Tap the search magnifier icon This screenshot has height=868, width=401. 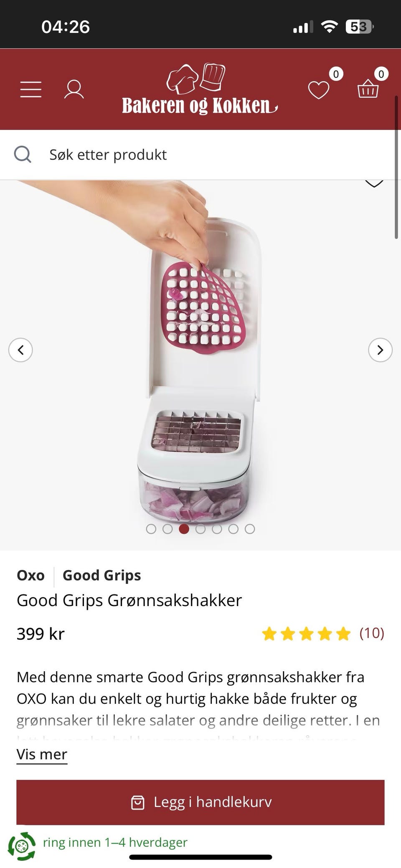[23, 155]
